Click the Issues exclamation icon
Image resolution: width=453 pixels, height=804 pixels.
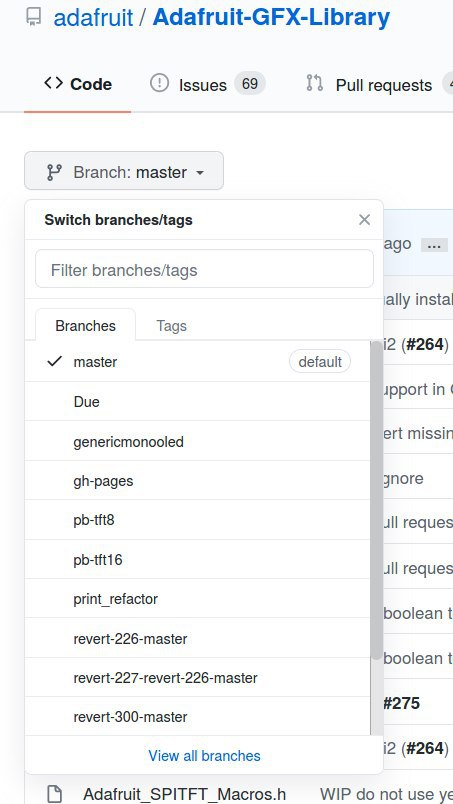pyautogui.click(x=160, y=83)
